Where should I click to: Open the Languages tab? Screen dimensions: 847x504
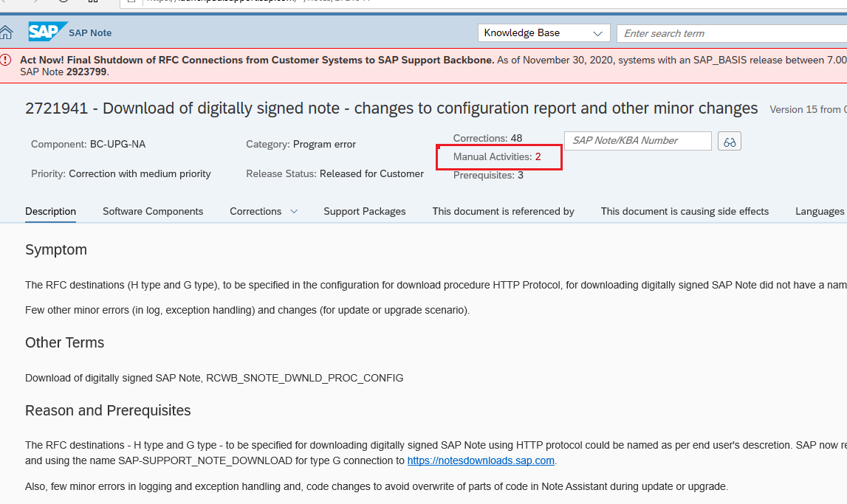(x=820, y=212)
